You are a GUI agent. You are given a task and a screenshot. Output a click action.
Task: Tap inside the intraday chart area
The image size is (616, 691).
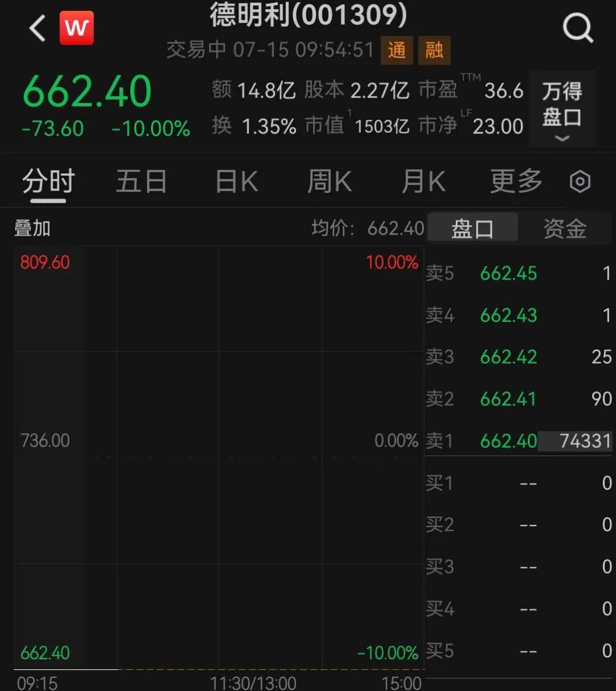tap(219, 456)
